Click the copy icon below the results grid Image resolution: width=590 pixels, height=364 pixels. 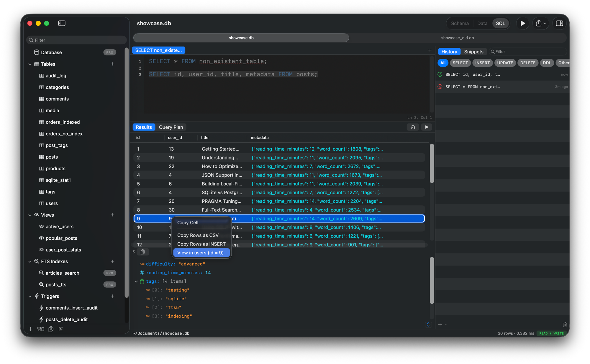click(x=143, y=252)
